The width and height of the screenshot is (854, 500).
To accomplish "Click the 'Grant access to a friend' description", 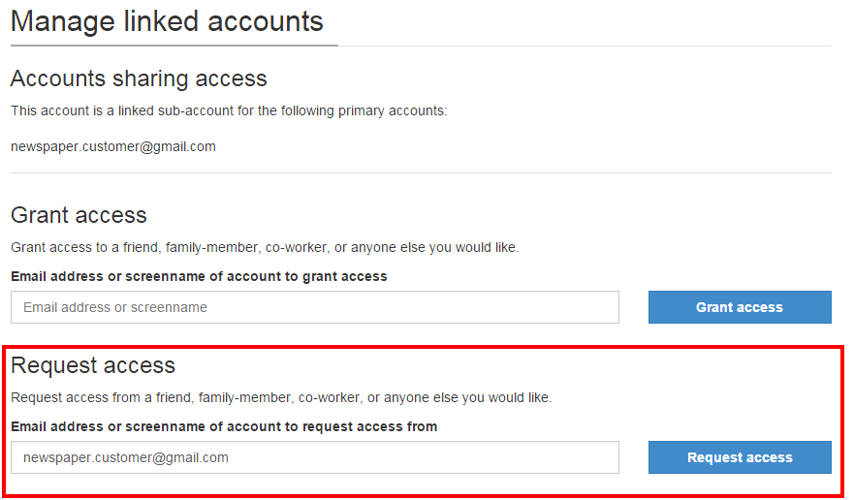I will point(265,247).
